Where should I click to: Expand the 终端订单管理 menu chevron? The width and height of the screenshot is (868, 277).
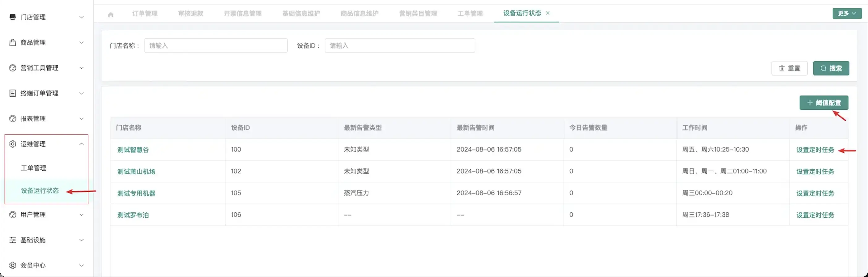coord(82,93)
